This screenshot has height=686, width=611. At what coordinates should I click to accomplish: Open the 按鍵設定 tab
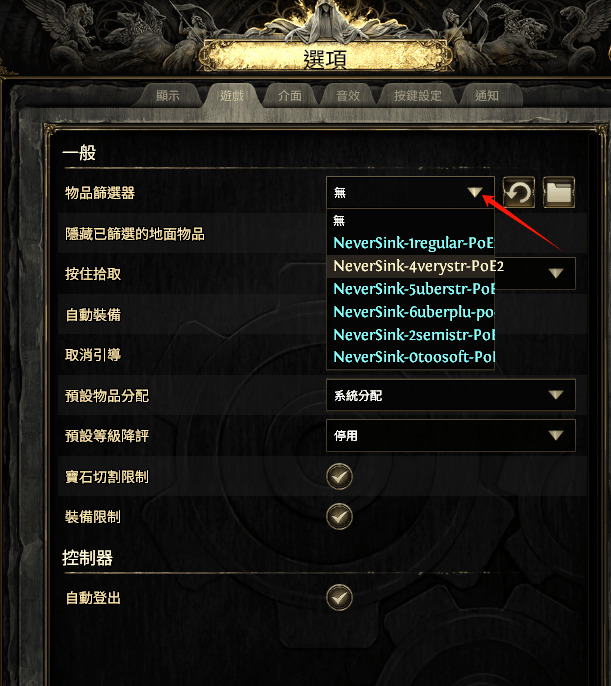[x=418, y=95]
